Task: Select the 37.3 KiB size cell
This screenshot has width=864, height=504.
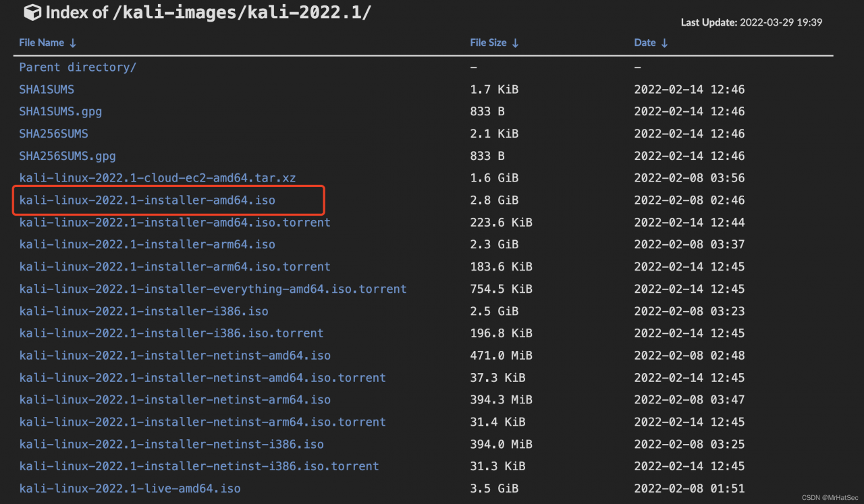Action: pos(497,378)
